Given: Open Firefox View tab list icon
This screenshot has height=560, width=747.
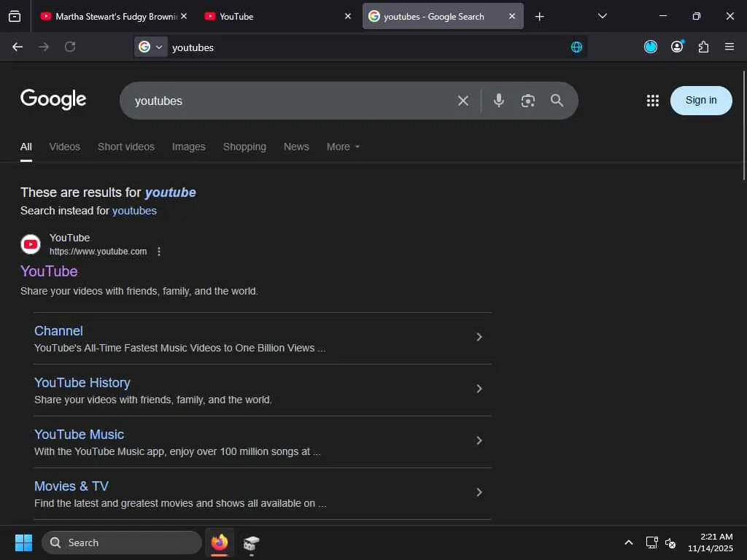Looking at the screenshot, I should tap(15, 17).
